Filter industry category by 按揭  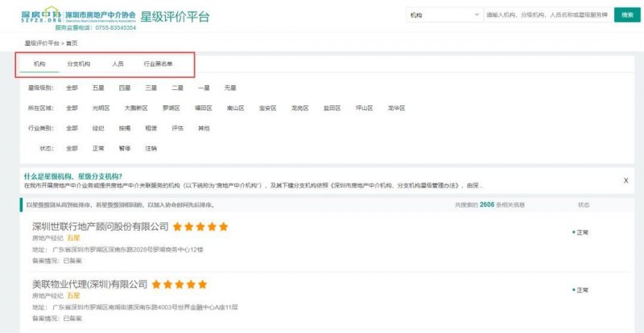(x=125, y=128)
